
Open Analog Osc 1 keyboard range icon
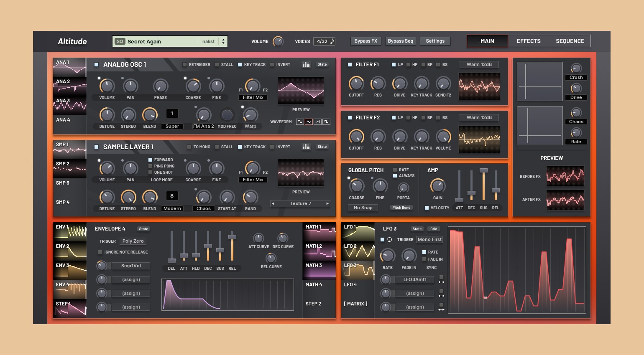[307, 64]
